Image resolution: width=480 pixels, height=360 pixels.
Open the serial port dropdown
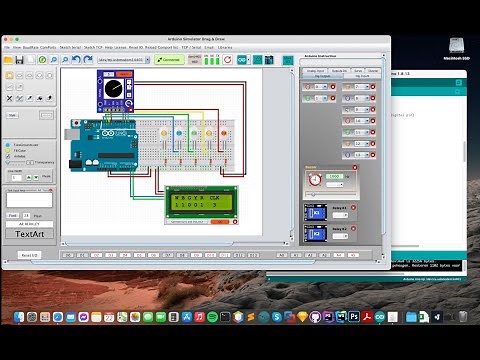coord(147,60)
